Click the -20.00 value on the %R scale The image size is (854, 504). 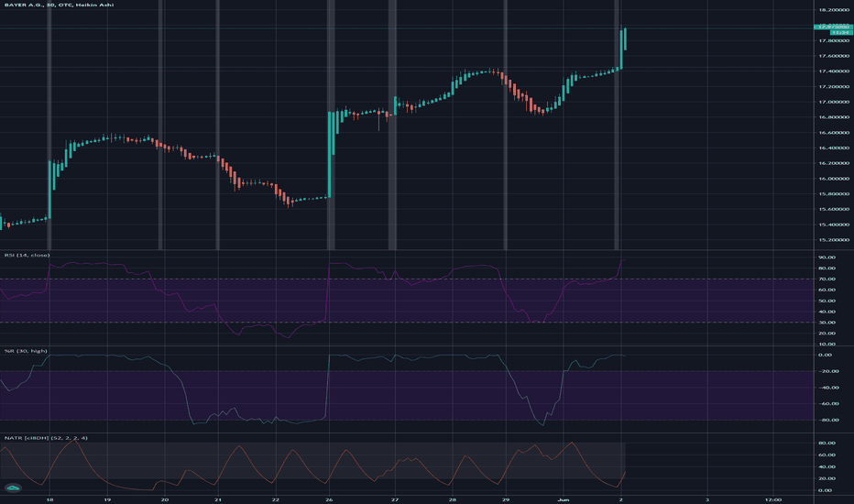click(827, 371)
